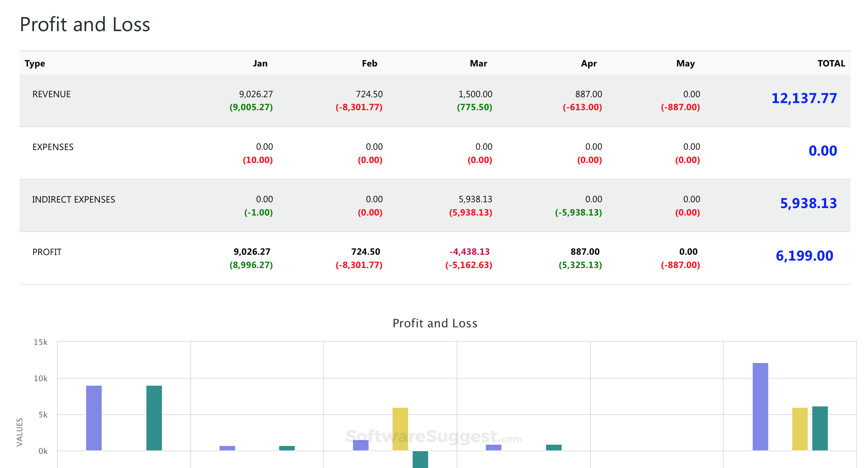
Task: Click the TOTAL column header
Action: pos(831,64)
